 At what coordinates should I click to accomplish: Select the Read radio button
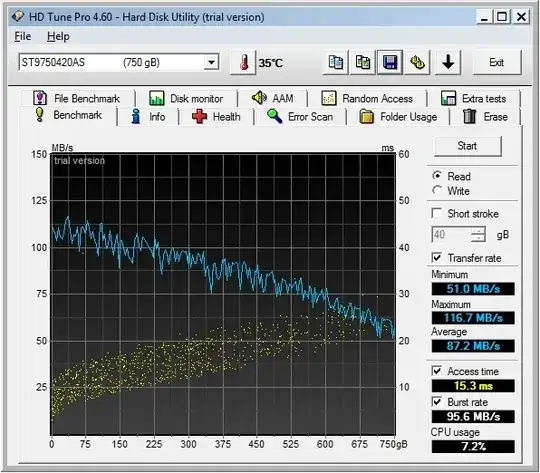coord(437,176)
